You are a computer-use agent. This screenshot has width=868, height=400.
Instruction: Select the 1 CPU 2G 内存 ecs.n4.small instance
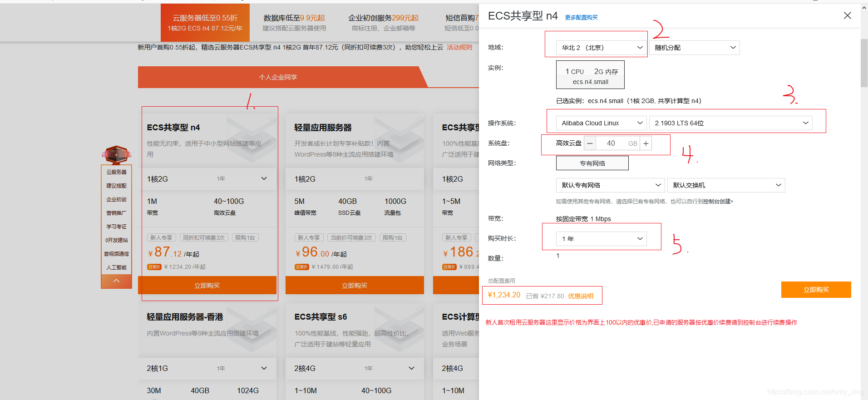coord(590,75)
